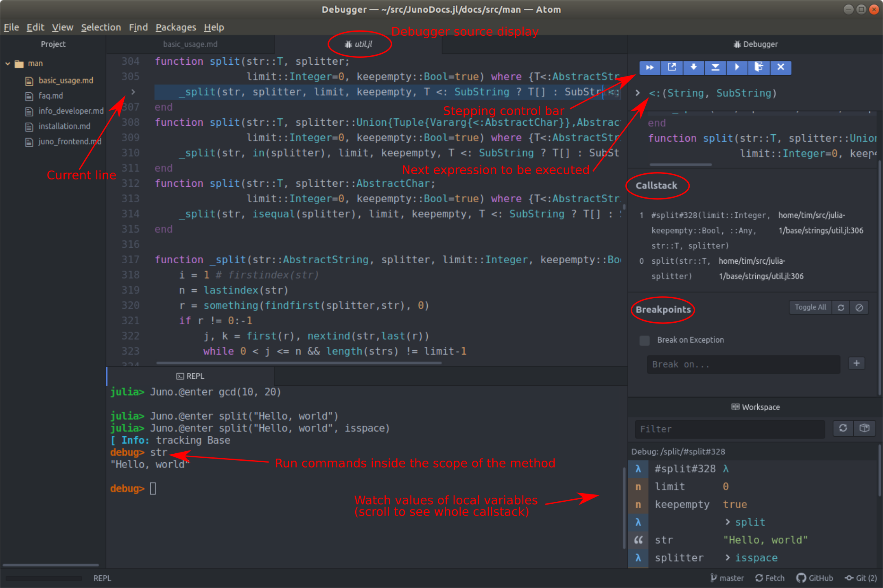This screenshot has height=588, width=883.
Task: Open the Edit menu
Action: point(35,27)
